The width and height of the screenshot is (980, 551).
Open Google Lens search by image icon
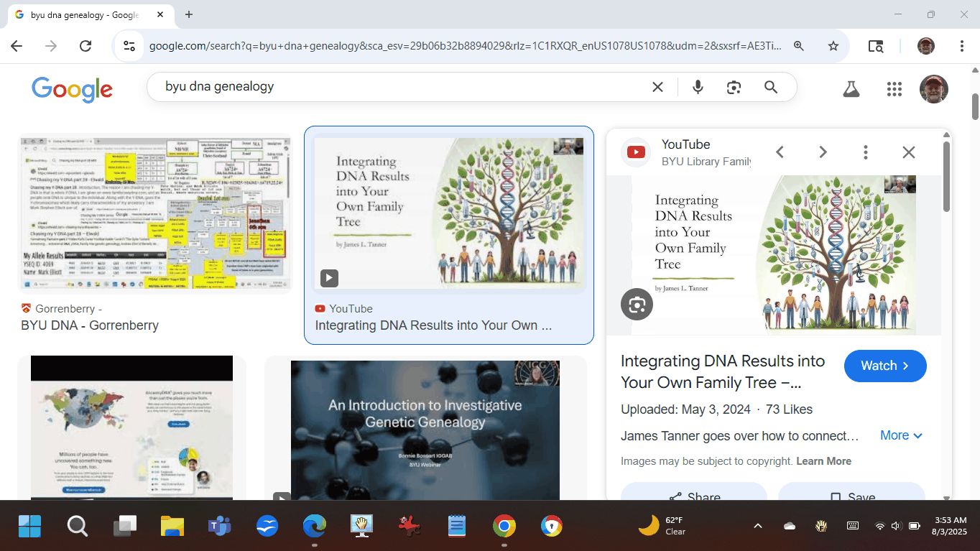click(x=734, y=87)
